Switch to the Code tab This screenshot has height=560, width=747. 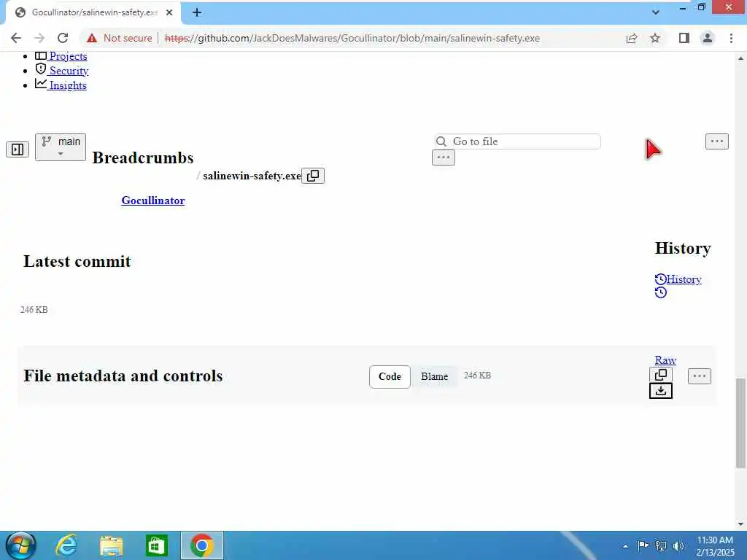(390, 377)
